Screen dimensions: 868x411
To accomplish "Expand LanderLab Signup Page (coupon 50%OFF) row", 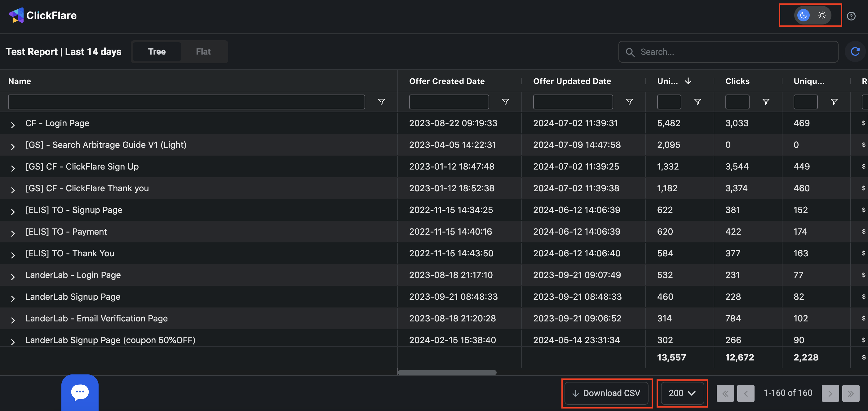I will point(13,342).
